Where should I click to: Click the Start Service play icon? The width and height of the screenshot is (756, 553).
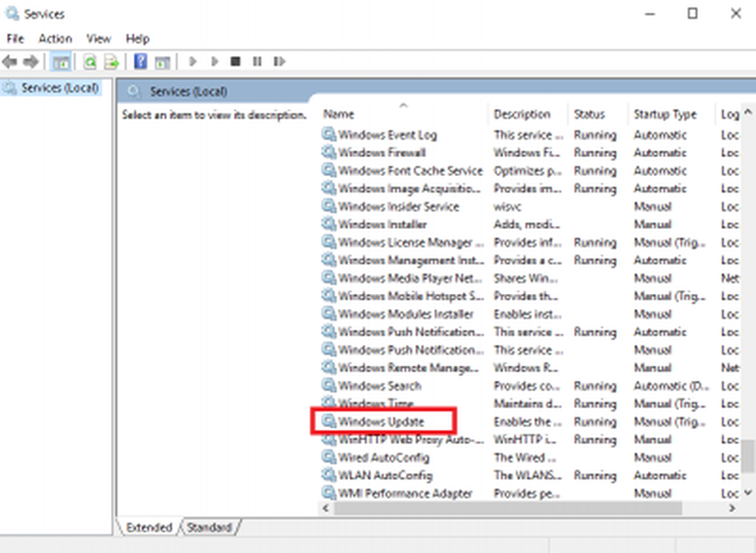click(193, 61)
